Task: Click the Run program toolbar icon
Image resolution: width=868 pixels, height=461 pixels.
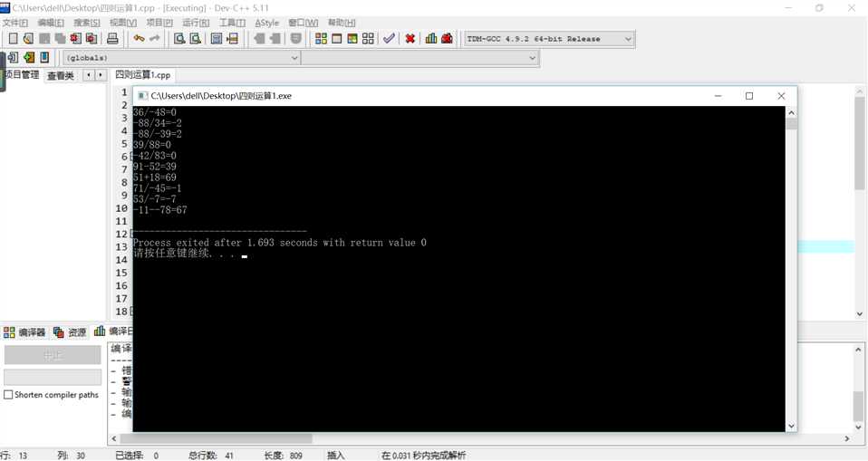Action: [x=336, y=38]
